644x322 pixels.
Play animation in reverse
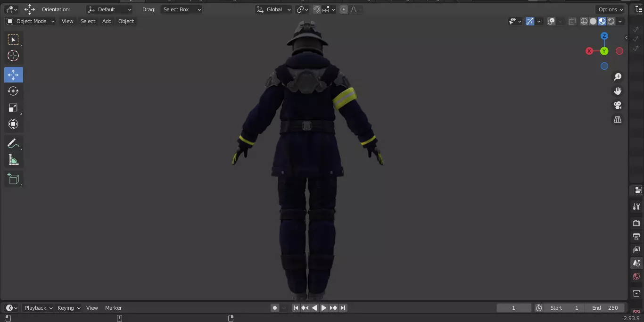314,308
